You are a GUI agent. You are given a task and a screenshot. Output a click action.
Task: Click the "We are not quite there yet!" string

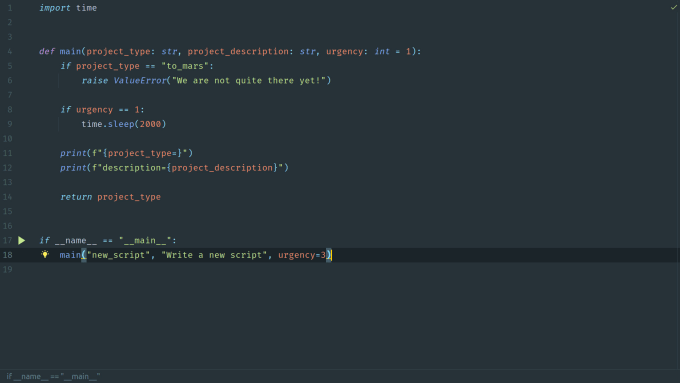pos(249,80)
